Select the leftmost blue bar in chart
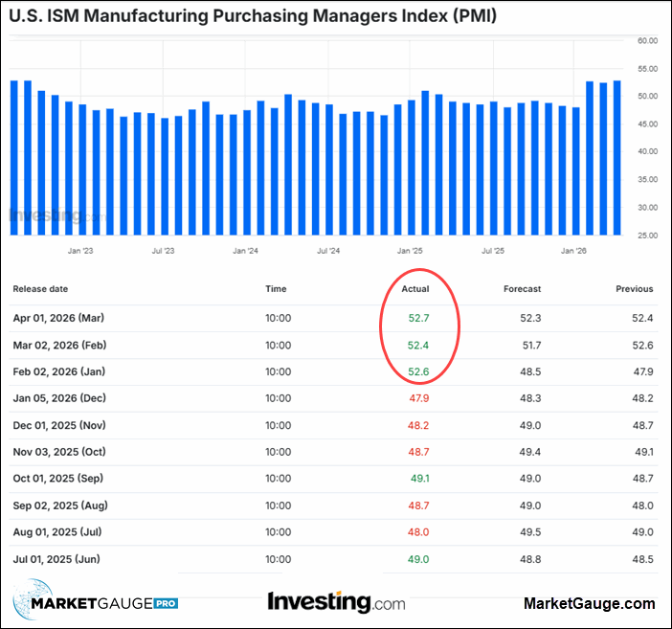This screenshot has width=672, height=629. [x=14, y=158]
